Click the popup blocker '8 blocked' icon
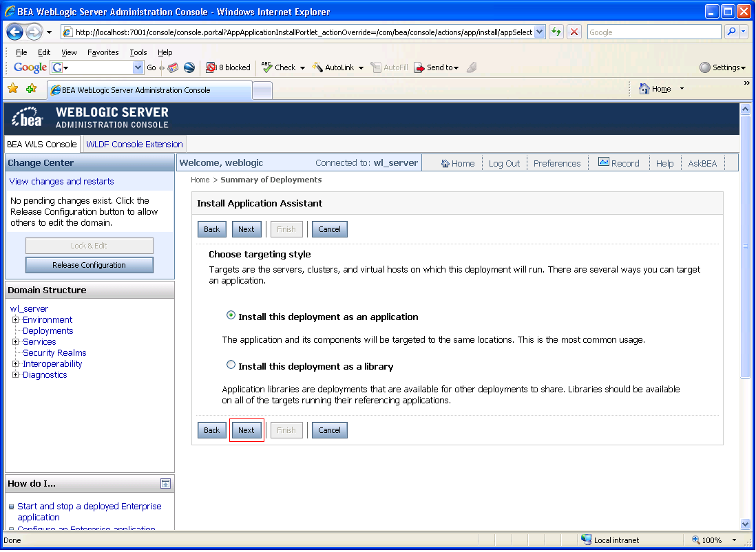This screenshot has height=552, width=756. point(211,67)
